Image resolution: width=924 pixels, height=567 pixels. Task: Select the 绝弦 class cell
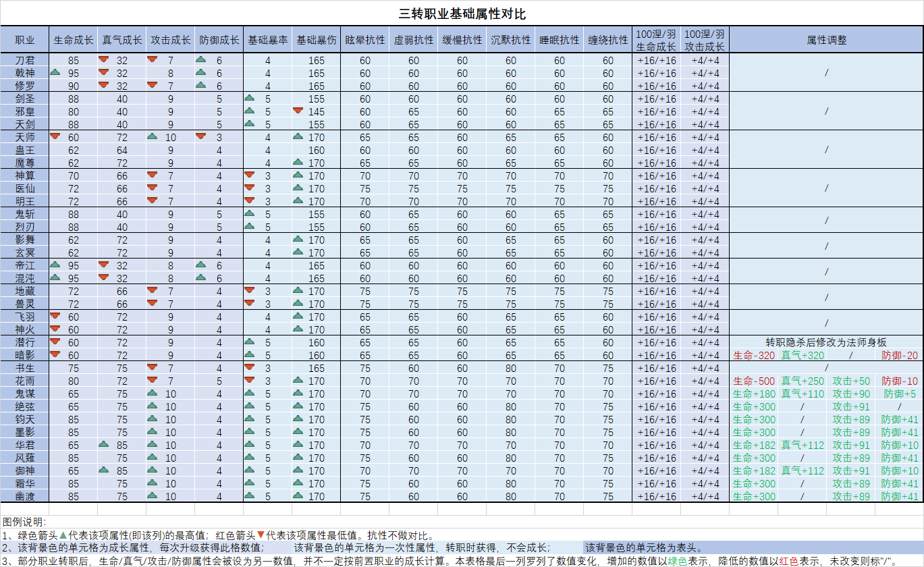pos(25,406)
